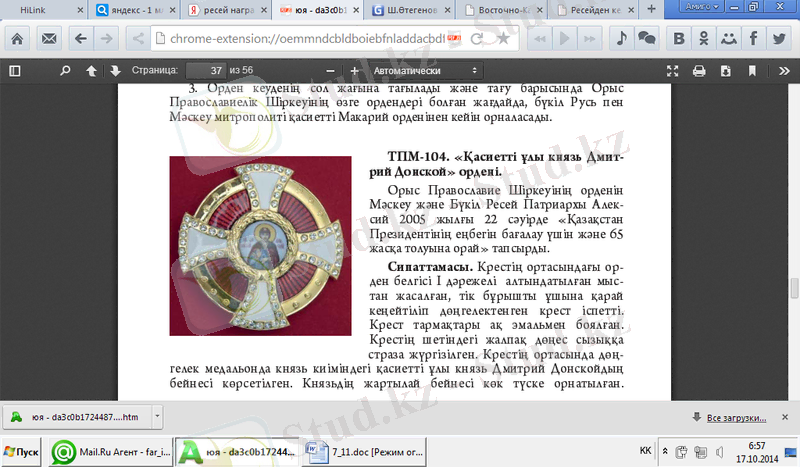Click the browser home button

click(19, 39)
